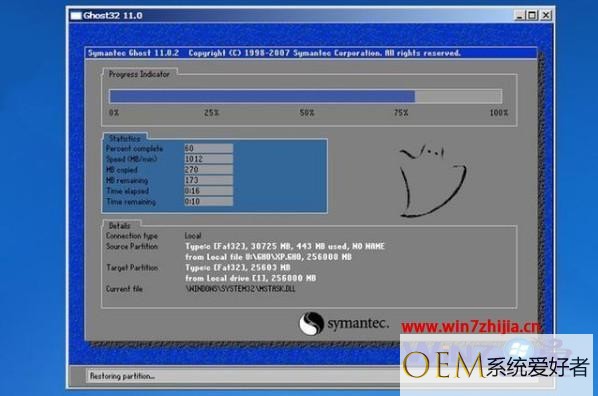Image resolution: width=598 pixels, height=396 pixels.
Task: Click the Ghost32 title bar icon
Action: pyautogui.click(x=76, y=16)
